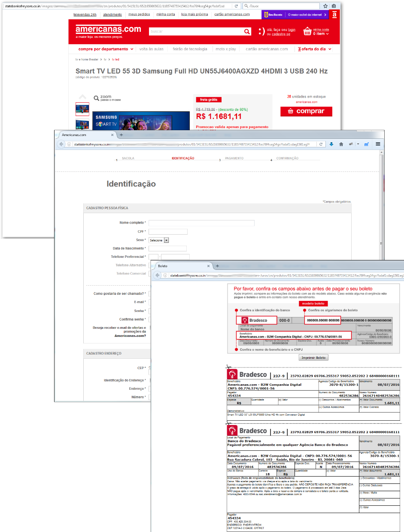Click the bookmark star icon in the top browser
The width and height of the screenshot is (404, 532).
coord(325,6)
